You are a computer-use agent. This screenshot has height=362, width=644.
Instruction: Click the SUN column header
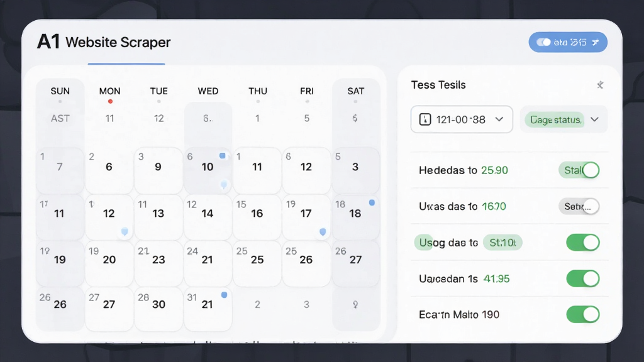pos(60,91)
